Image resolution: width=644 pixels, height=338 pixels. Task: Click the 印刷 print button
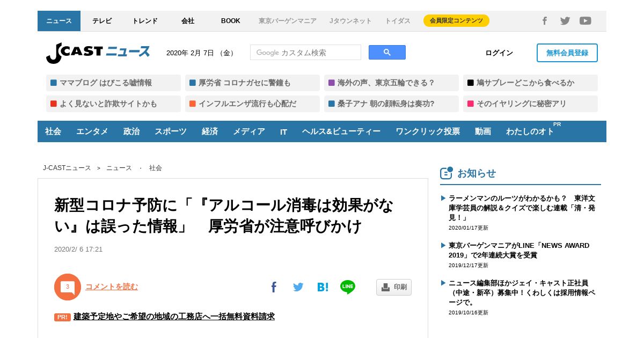[x=394, y=287]
